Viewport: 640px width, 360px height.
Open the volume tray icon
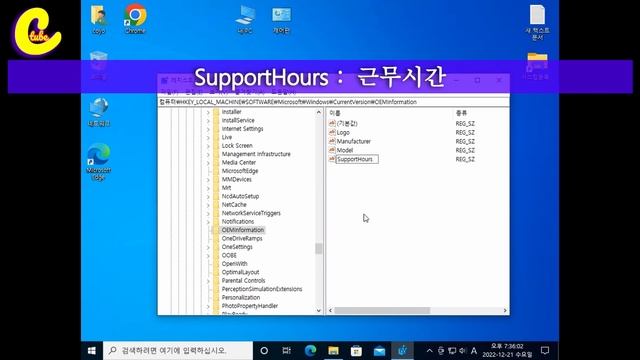462,351
